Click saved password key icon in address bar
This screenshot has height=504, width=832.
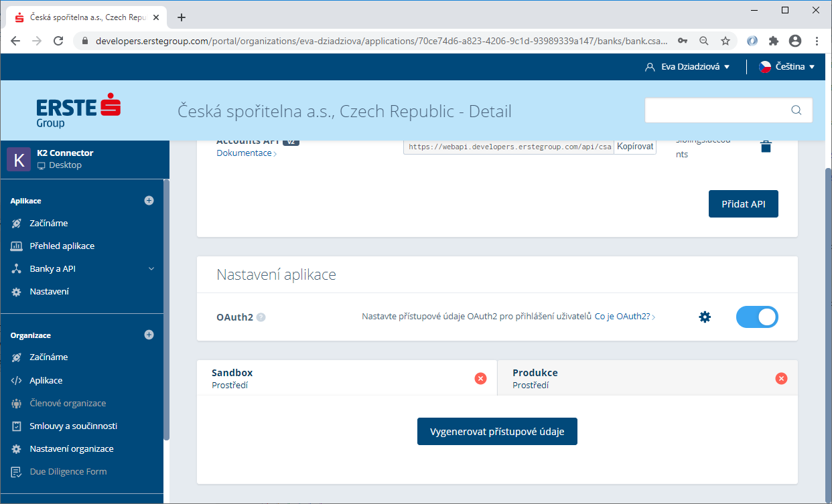point(683,41)
